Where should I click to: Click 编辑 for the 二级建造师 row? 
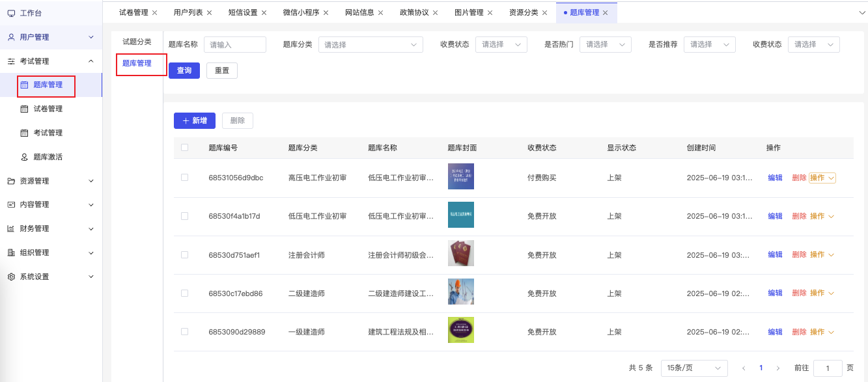pyautogui.click(x=775, y=293)
